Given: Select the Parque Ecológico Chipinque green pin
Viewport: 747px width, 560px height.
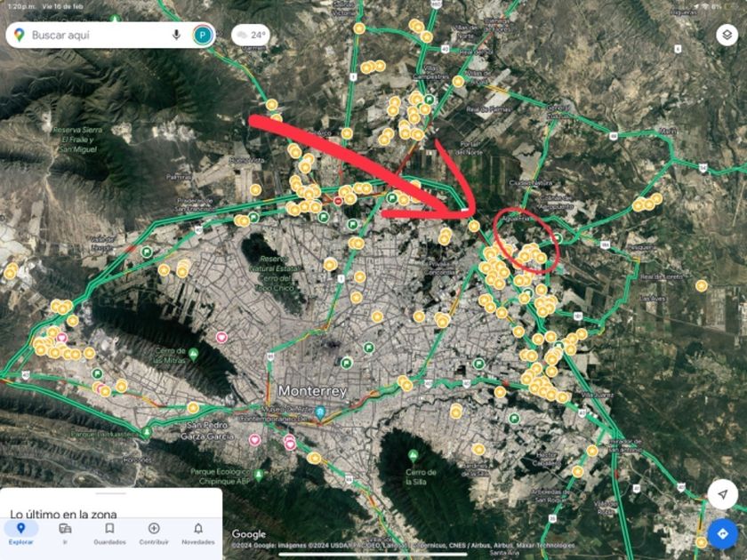Looking at the screenshot, I should coord(259,475).
